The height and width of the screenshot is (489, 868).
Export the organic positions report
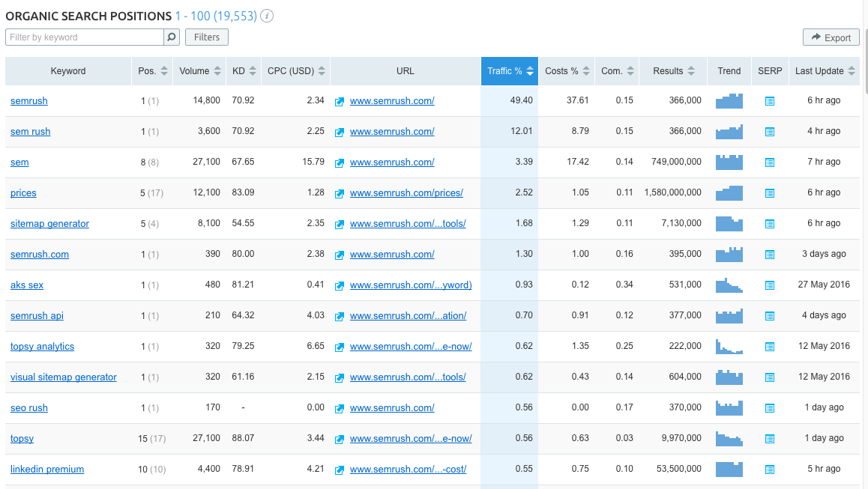(831, 37)
